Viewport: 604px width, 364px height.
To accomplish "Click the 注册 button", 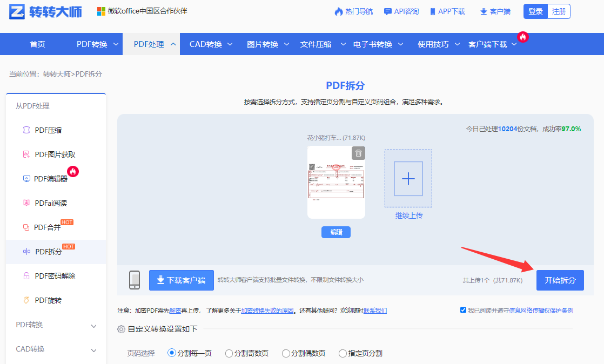I will (x=559, y=11).
